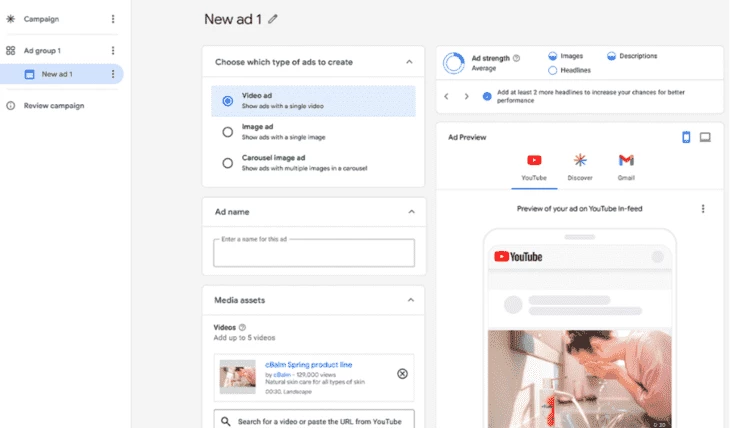Screen dimensions: 730x428
Task: Go to previous ad strength suggestion
Action: pos(446,96)
